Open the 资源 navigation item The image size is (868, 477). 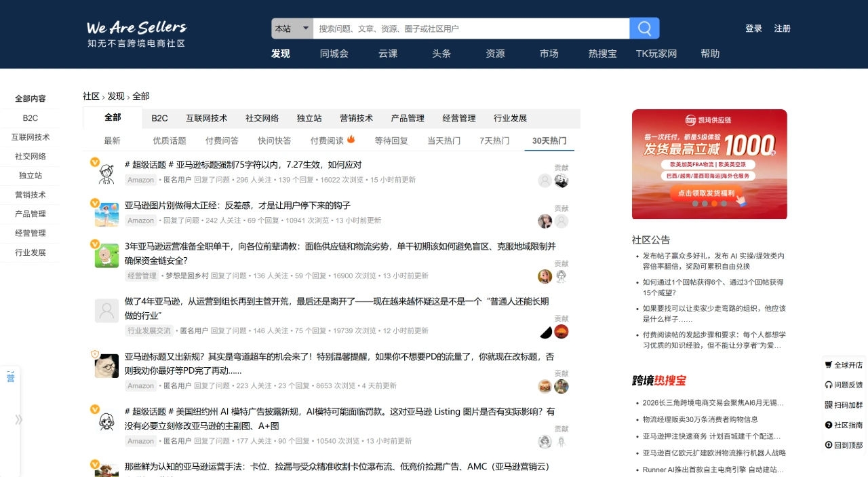pos(495,54)
